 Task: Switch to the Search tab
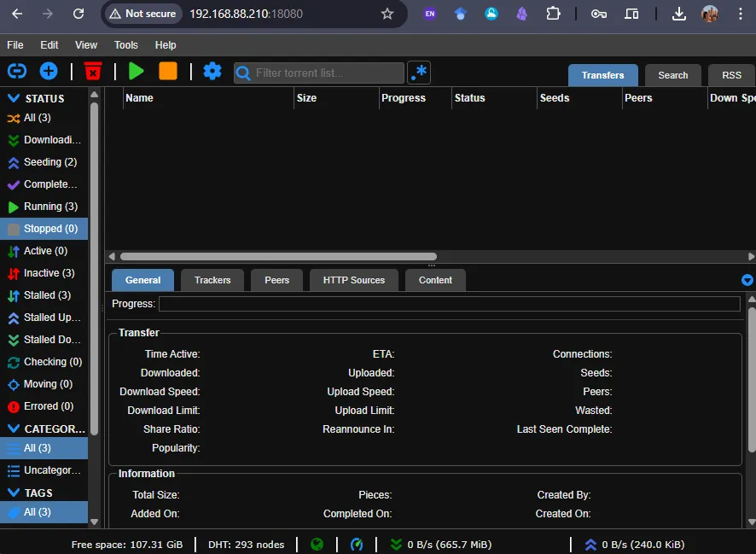672,75
